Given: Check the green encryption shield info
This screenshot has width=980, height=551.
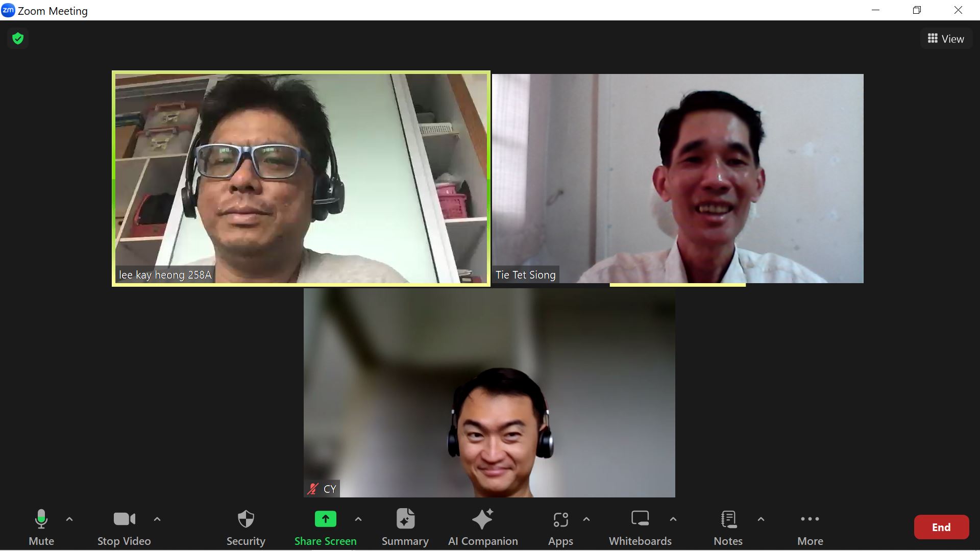Looking at the screenshot, I should [x=18, y=38].
